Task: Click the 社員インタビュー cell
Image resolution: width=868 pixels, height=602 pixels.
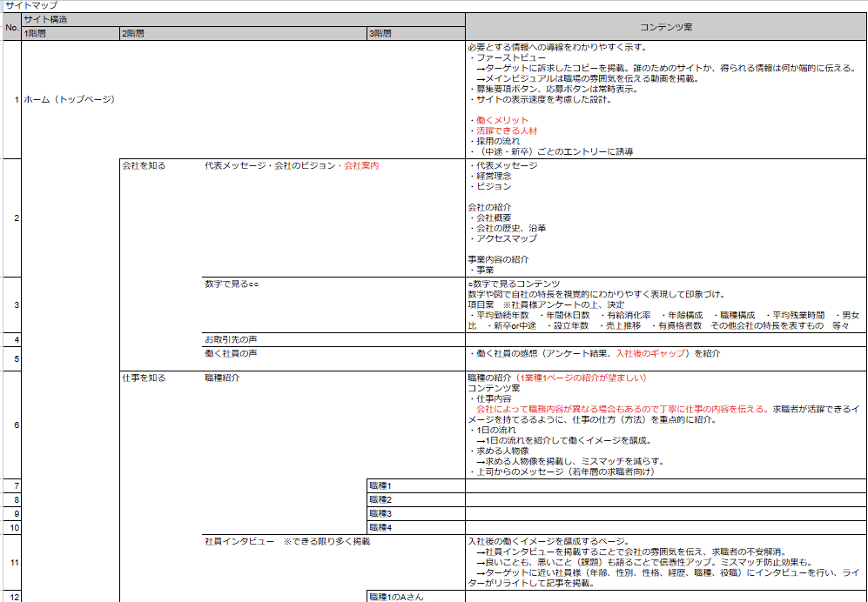Action: pos(334,562)
